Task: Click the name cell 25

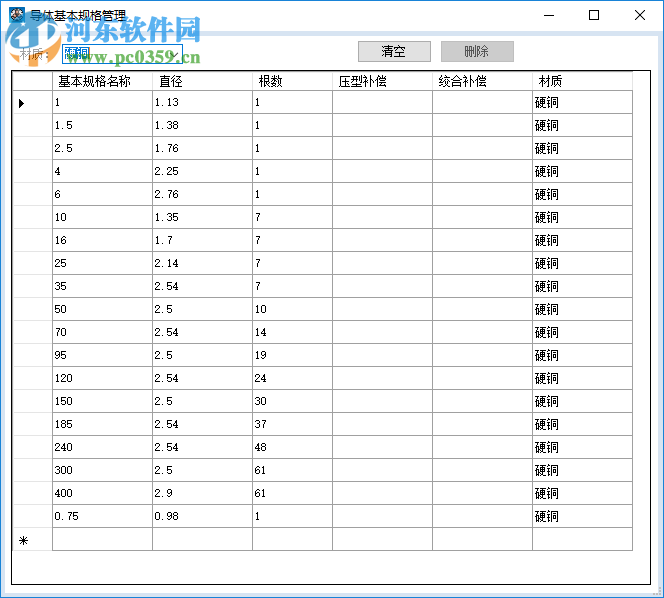Action: [102, 263]
